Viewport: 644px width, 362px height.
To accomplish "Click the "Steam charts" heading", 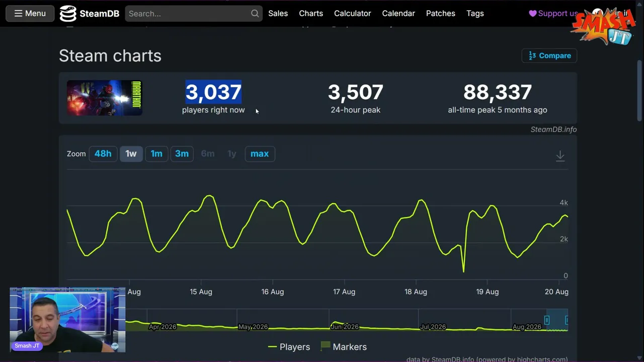I will click(x=110, y=56).
